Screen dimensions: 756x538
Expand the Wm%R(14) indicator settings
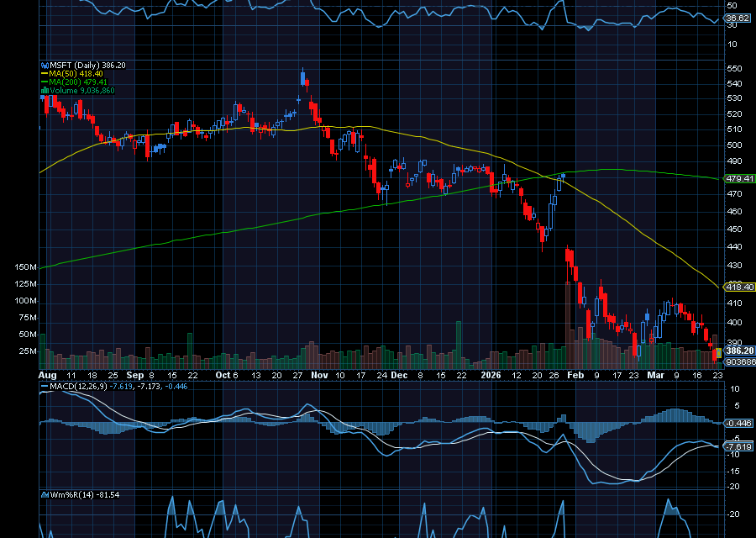coord(71,493)
